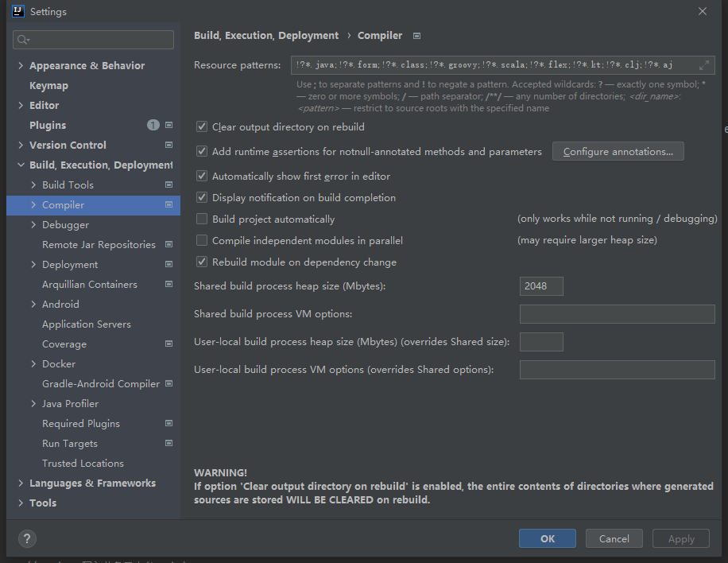This screenshot has width=728, height=563.
Task: Expand the Java Profiler node
Action: pyautogui.click(x=33, y=404)
